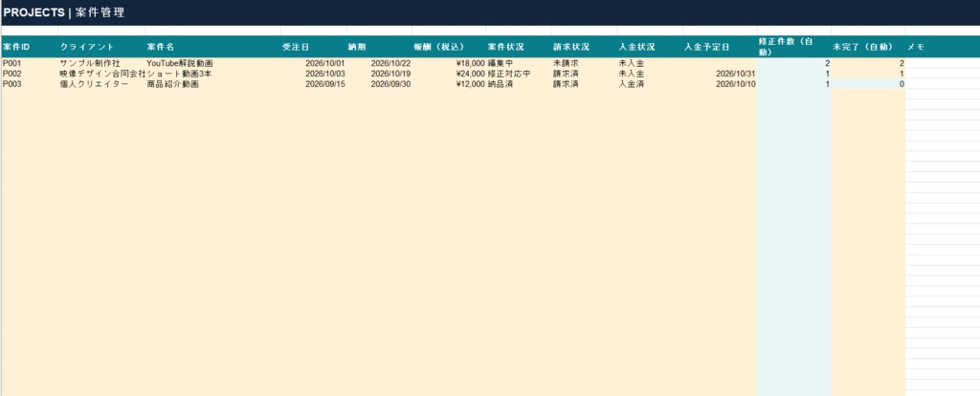Viewport: 980px width, 396px height.
Task: Select the 修正対応中 status cell
Action: pyautogui.click(x=519, y=74)
